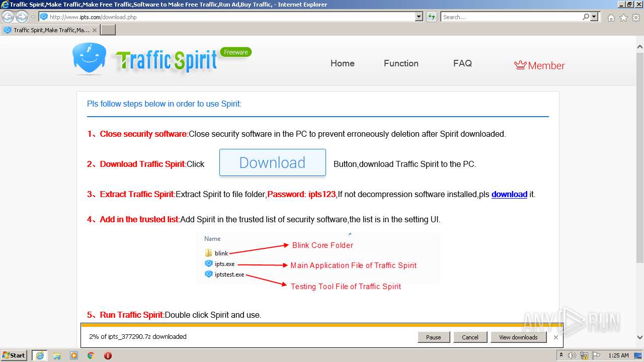Open the media player taskbar icon
The image size is (644, 362).
(74, 355)
